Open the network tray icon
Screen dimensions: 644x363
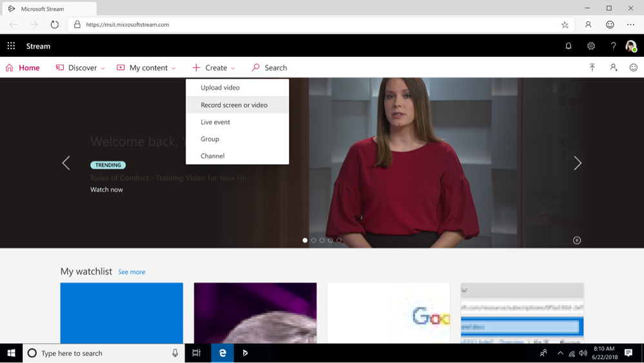572,353
